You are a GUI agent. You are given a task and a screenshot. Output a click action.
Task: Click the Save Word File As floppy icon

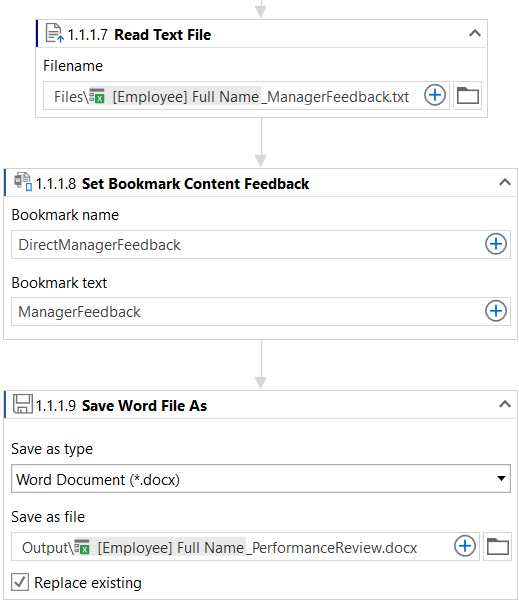point(23,404)
